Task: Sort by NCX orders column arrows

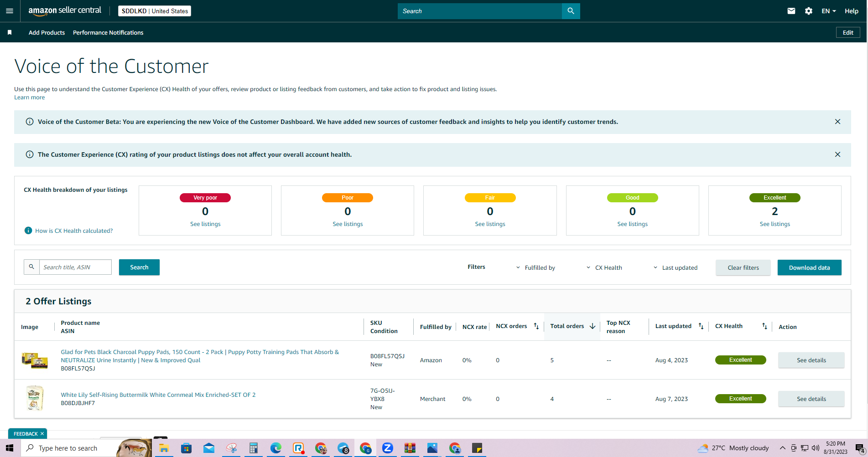Action: coord(536,326)
